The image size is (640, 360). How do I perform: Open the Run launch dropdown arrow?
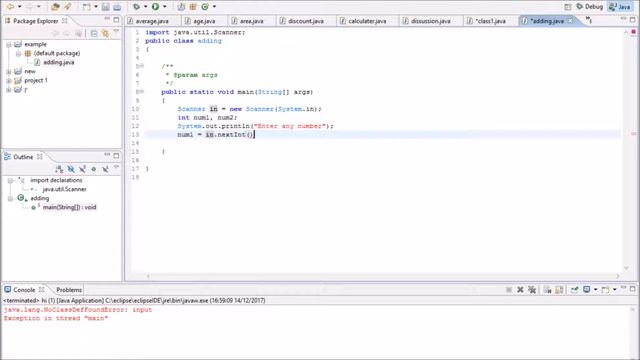[x=164, y=7]
